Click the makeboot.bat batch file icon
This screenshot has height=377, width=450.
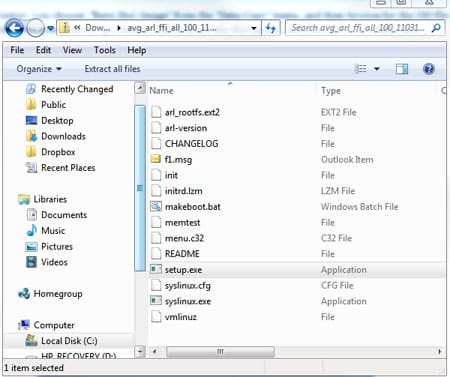[x=156, y=207]
